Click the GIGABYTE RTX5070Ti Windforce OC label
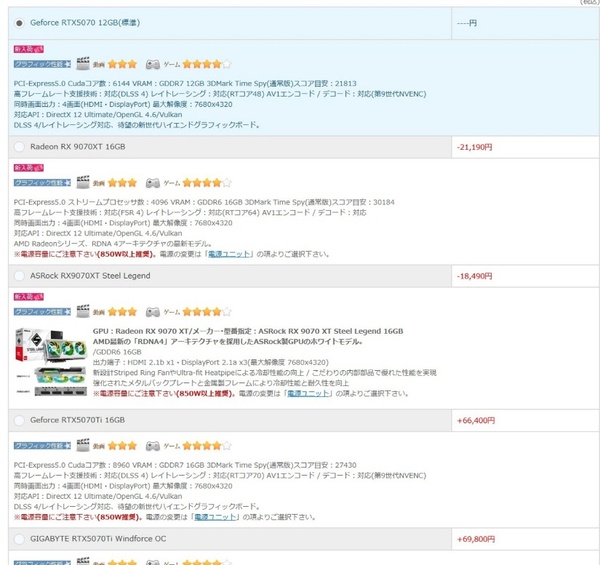This screenshot has width=600, height=565. 98,539
